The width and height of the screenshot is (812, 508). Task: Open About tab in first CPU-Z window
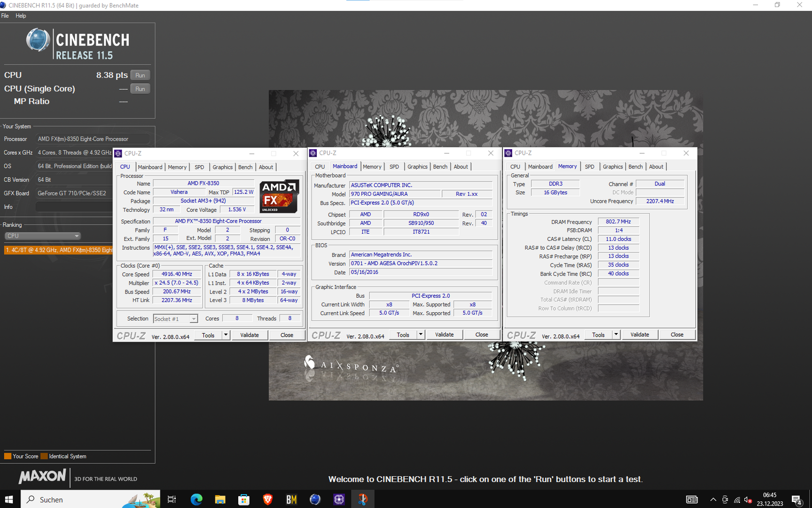[266, 167]
